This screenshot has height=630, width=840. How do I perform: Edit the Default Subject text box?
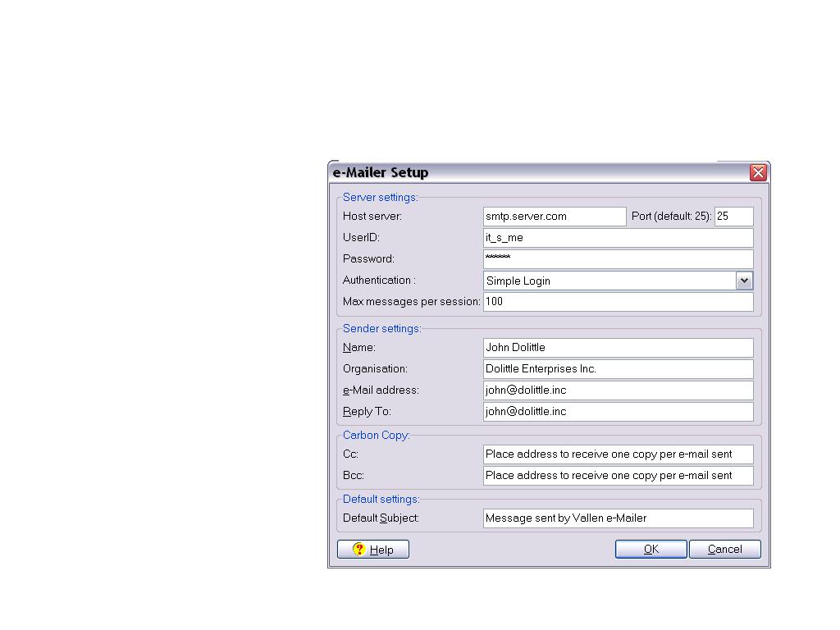(618, 518)
